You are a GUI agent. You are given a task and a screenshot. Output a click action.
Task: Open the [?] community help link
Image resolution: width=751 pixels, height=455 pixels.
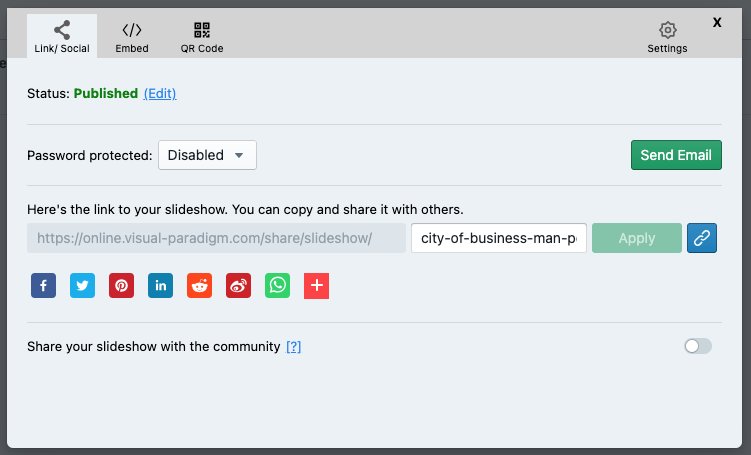[293, 347]
